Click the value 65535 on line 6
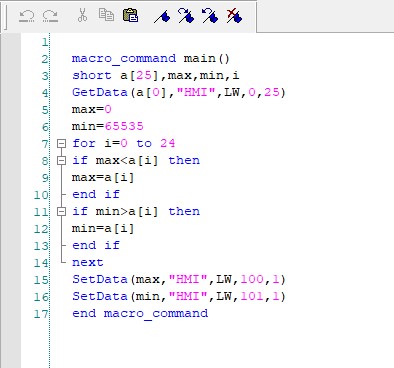This screenshot has height=368, width=394. click(x=124, y=126)
